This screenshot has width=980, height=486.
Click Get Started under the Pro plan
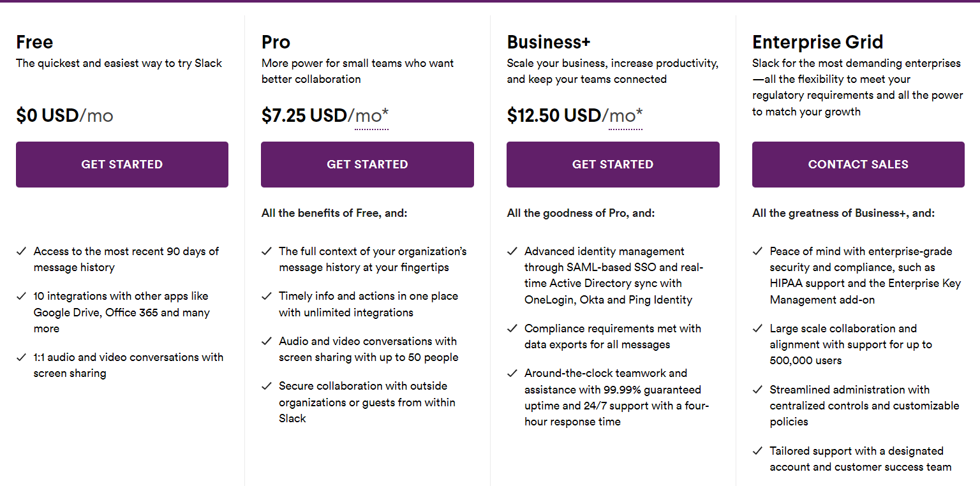click(367, 165)
